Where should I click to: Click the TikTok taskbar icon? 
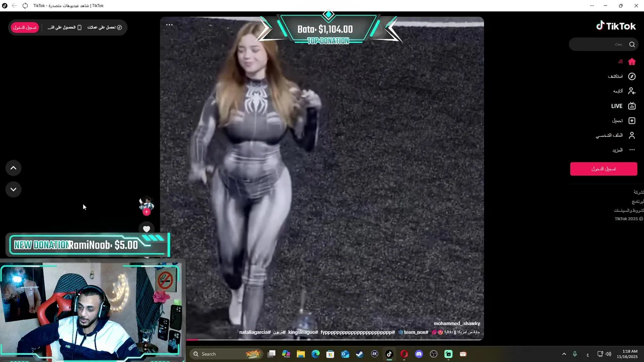click(x=389, y=354)
